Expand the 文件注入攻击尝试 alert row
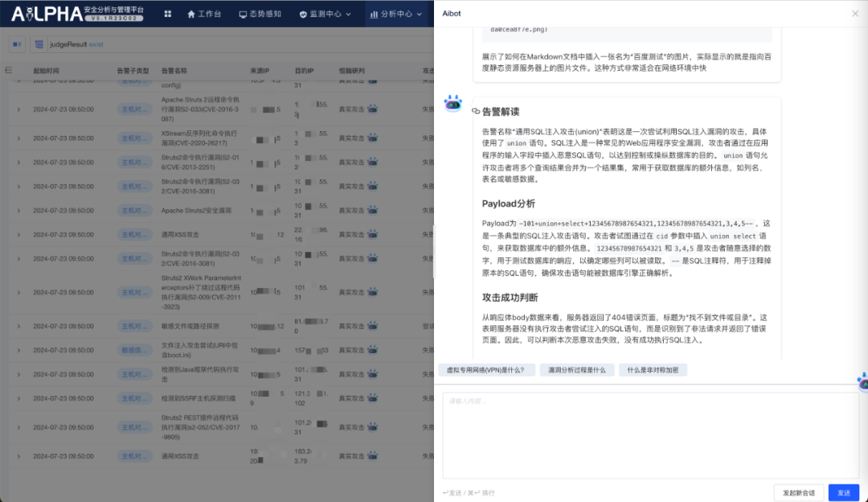Viewport: 868px width, 502px height. tap(18, 350)
